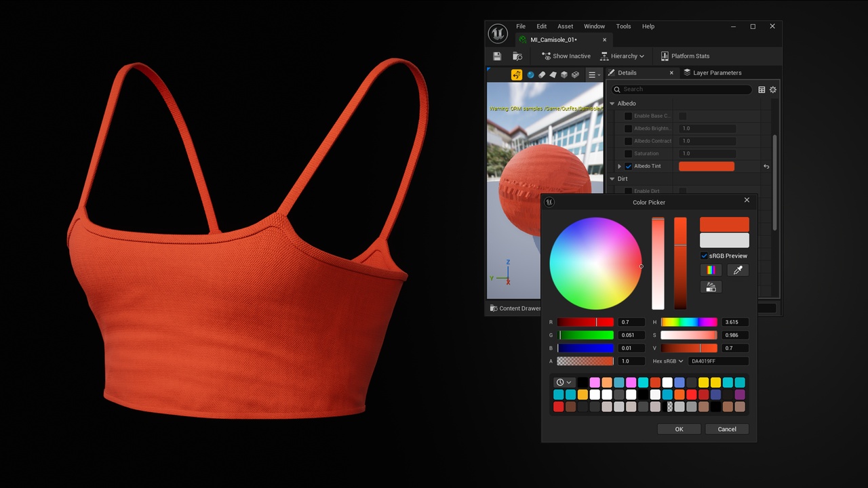Screen dimensions: 868x488
Task: Click the vertical saturation bar
Action: 658,264
